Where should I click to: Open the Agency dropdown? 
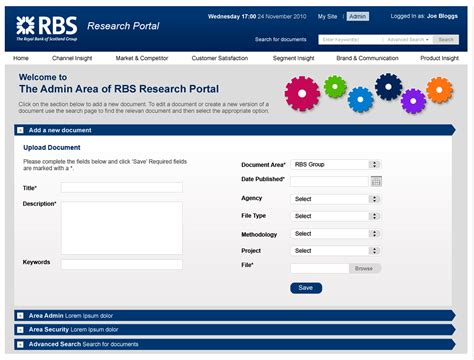tap(336, 199)
